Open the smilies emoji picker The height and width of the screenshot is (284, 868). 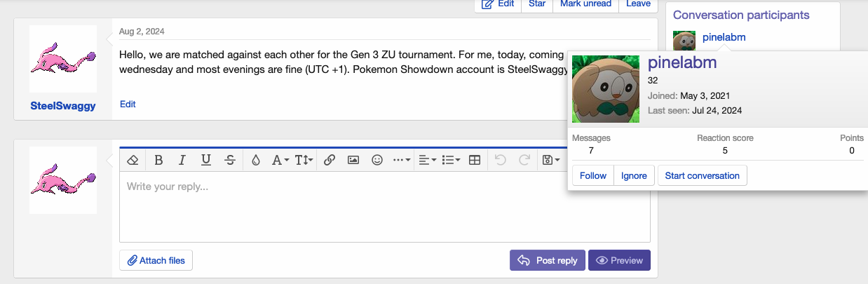pyautogui.click(x=377, y=160)
